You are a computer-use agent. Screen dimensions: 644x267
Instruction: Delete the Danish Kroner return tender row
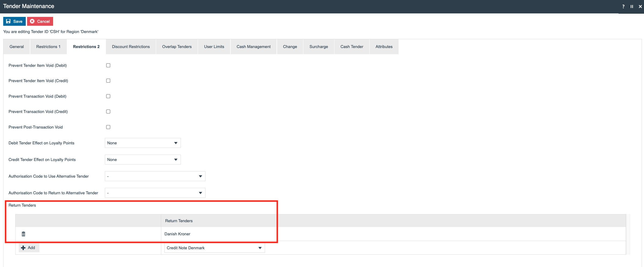(23, 234)
